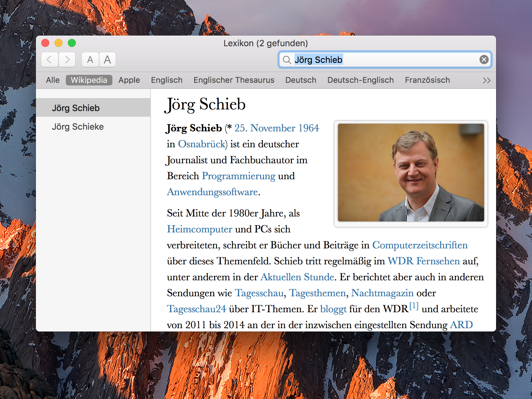The width and height of the screenshot is (532, 399).
Task: Open the Anwendungssoftware link
Action: pos(212,192)
